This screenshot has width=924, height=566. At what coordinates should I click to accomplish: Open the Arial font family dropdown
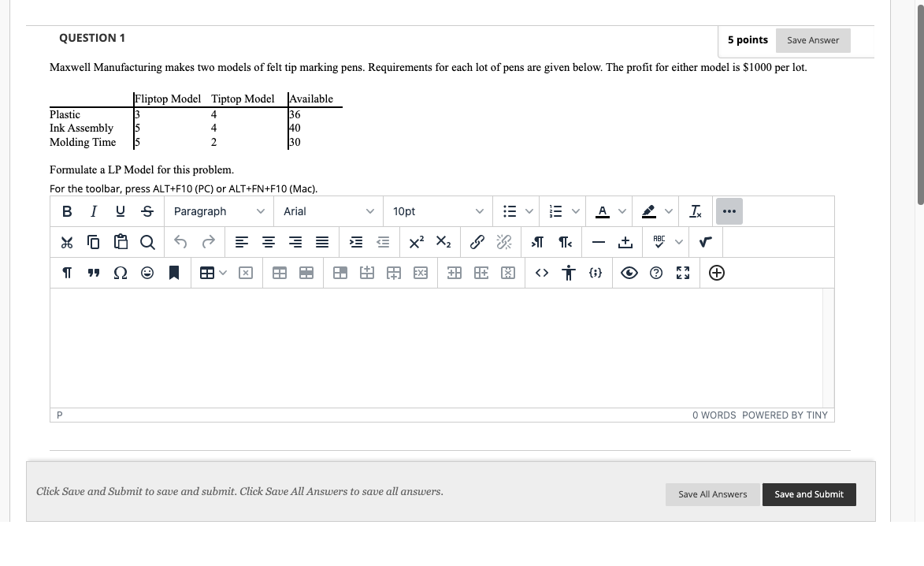tap(328, 211)
